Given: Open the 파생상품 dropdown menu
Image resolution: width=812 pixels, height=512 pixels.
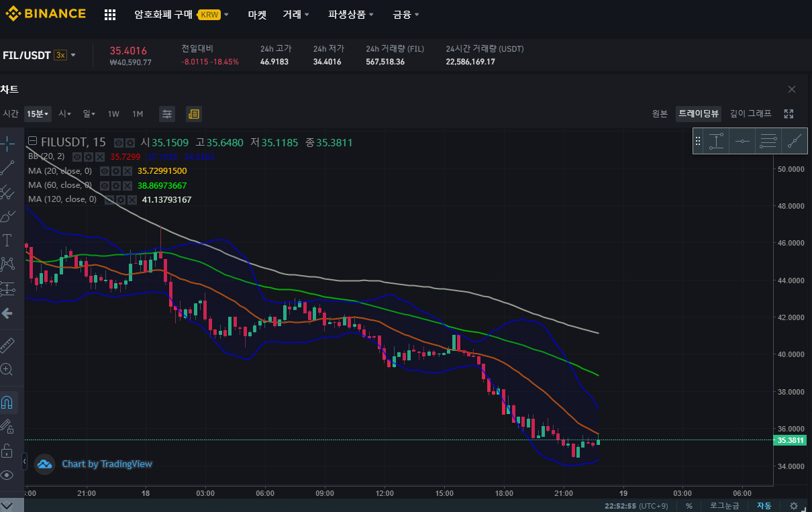Looking at the screenshot, I should point(351,14).
